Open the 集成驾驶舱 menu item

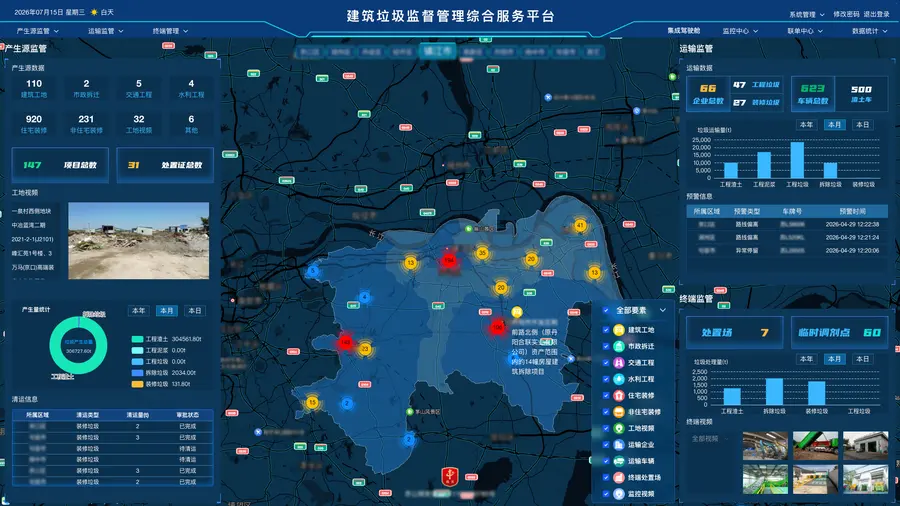pos(684,31)
